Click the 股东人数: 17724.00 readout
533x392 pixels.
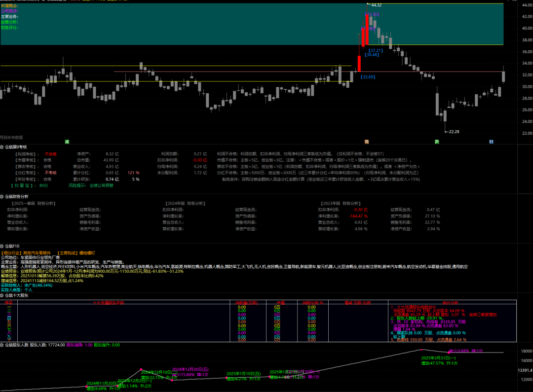(x=47, y=345)
